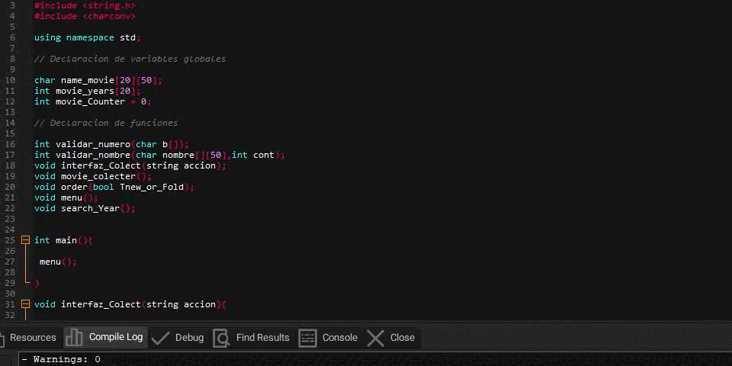Click 'int movie_years[20];' declaration
732x366 pixels.
[x=87, y=91]
